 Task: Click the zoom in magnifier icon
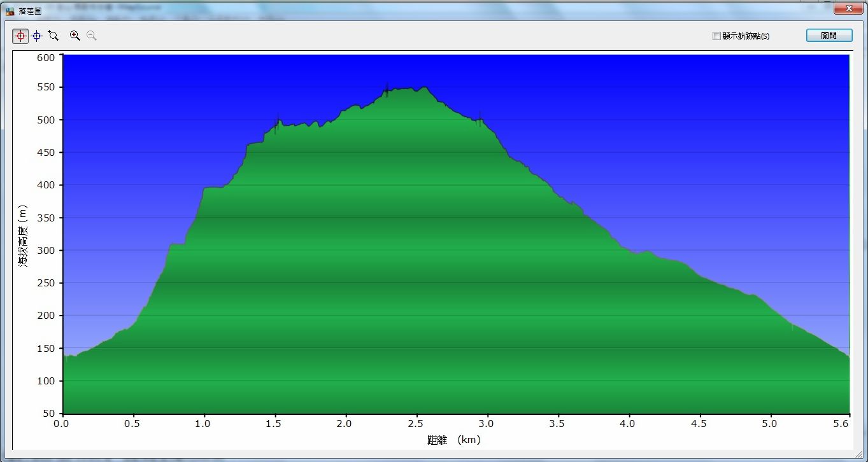pos(75,36)
